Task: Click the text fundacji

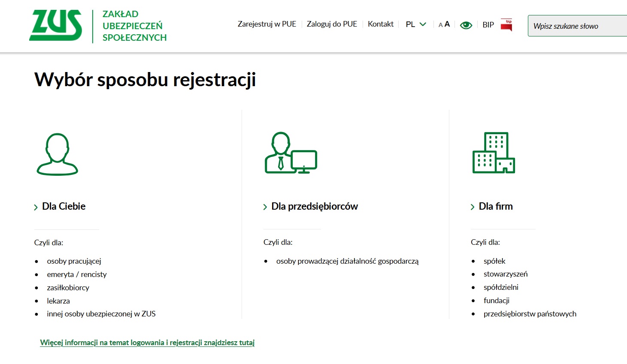Action: (x=497, y=301)
